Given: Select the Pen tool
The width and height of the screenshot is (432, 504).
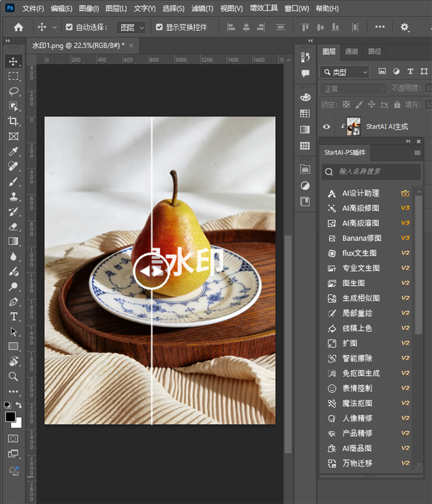Looking at the screenshot, I should (14, 302).
